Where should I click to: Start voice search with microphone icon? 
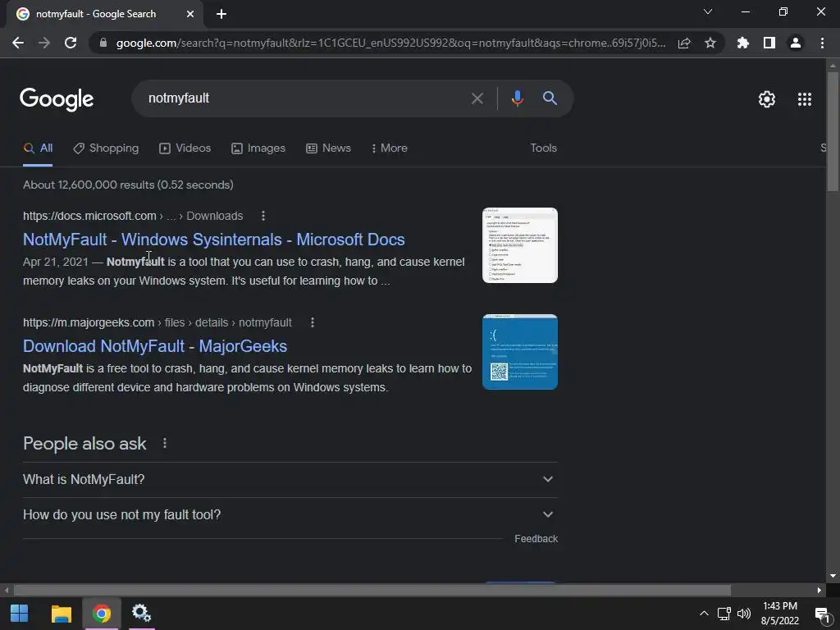click(x=517, y=98)
